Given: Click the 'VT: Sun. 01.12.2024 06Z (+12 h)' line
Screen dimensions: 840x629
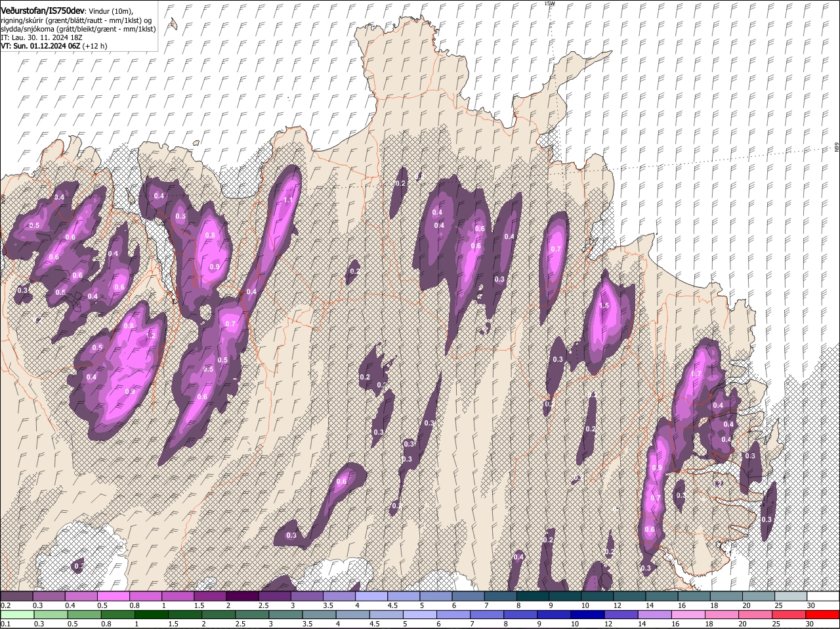Looking at the screenshot, I should pyautogui.click(x=54, y=46).
